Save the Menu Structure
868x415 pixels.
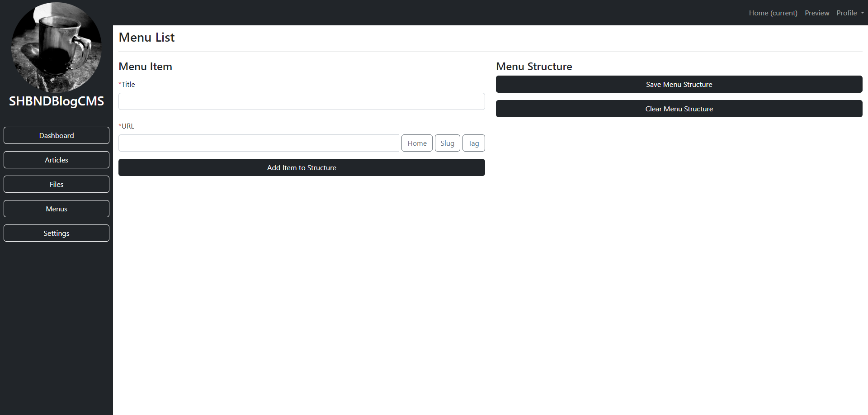pos(679,84)
